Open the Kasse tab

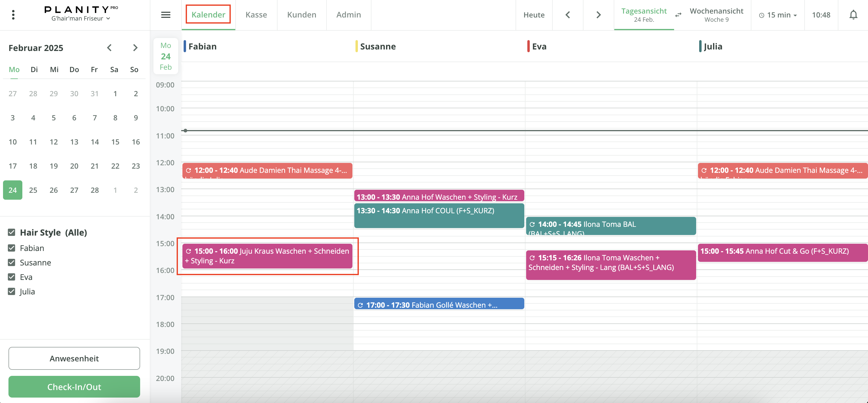[x=256, y=15]
